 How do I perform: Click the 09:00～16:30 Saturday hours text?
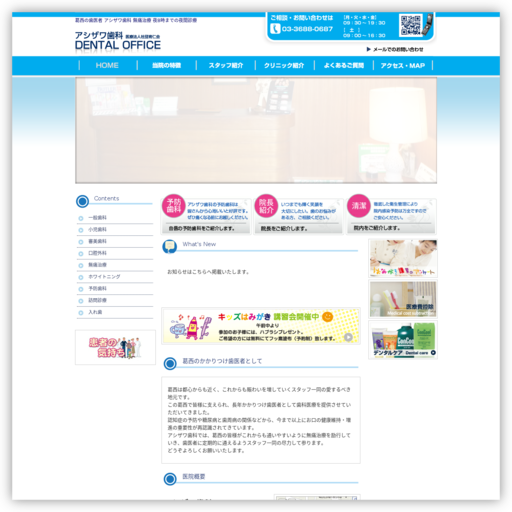[364, 35]
